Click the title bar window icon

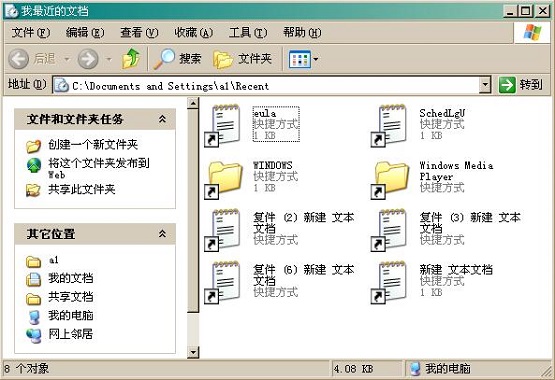[x=11, y=11]
